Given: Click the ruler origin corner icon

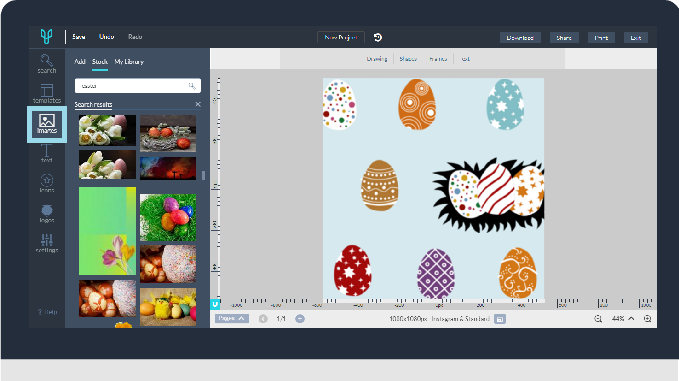Looking at the screenshot, I should point(215,304).
